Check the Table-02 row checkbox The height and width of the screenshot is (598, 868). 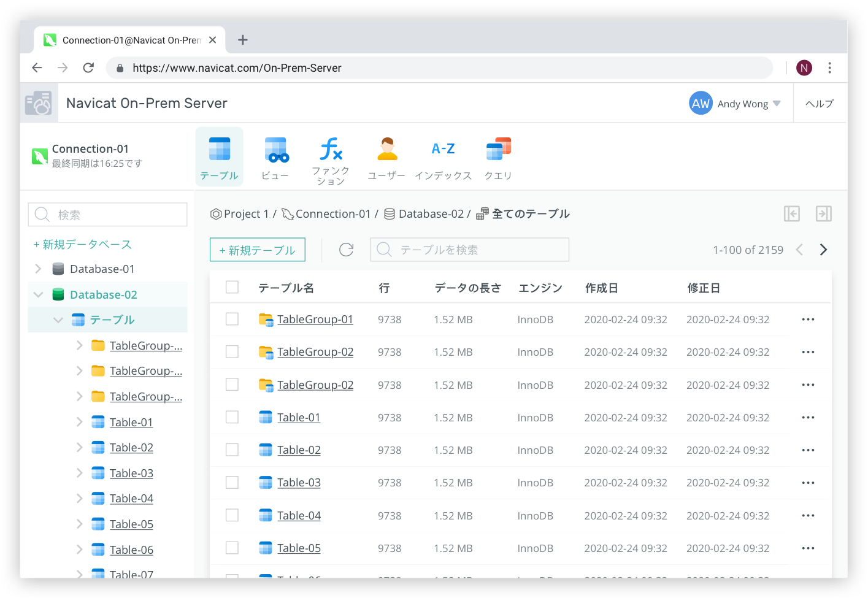[x=232, y=450]
